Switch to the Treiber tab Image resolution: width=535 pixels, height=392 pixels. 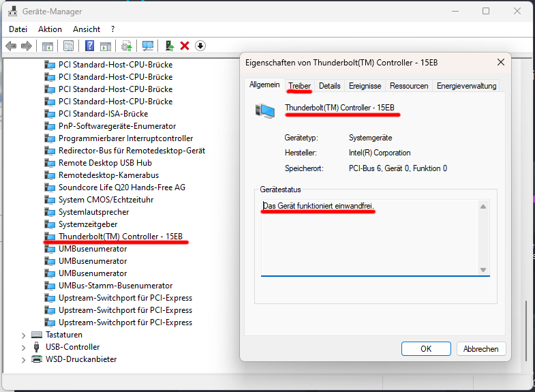(299, 86)
